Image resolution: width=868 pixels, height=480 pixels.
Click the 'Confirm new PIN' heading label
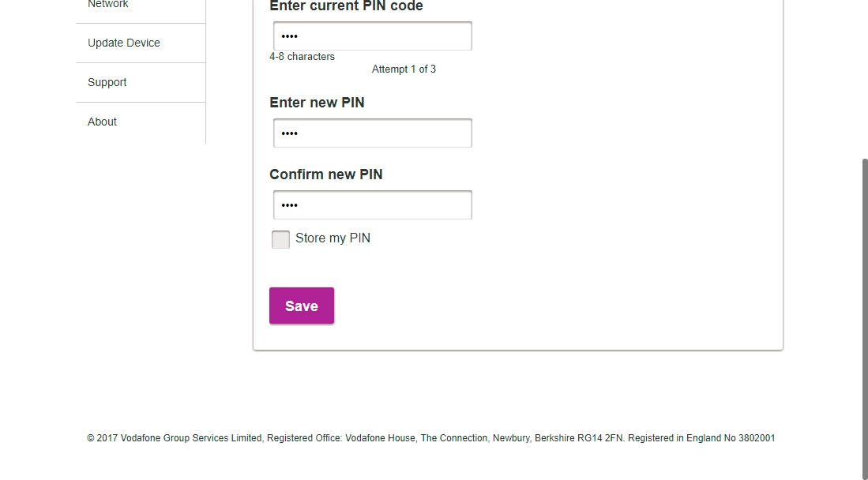coord(325,174)
